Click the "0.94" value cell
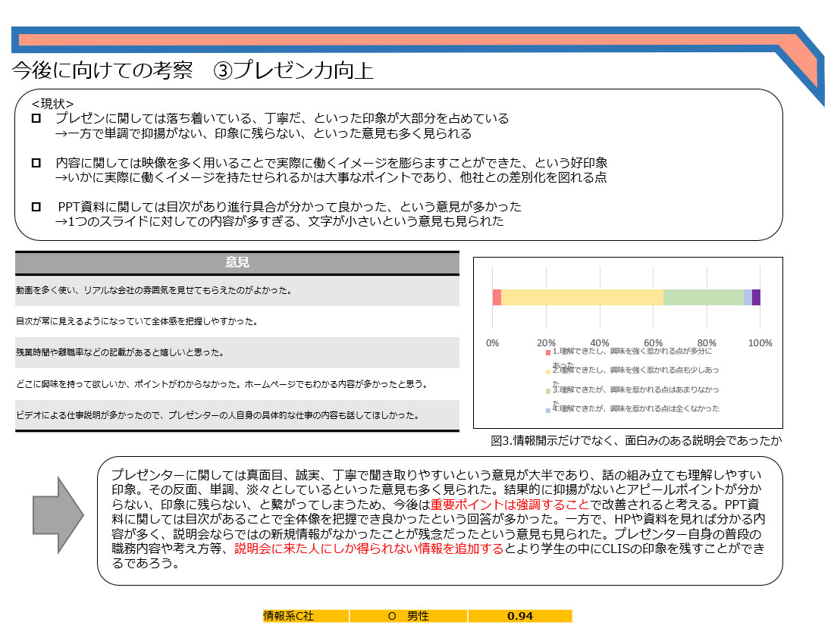This screenshot has width=834, height=644. click(520, 616)
